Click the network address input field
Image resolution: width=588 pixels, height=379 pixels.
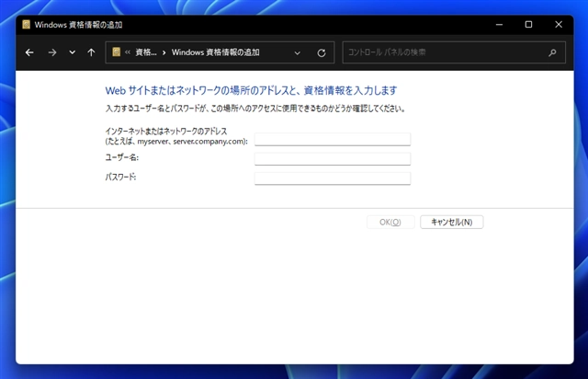click(333, 139)
